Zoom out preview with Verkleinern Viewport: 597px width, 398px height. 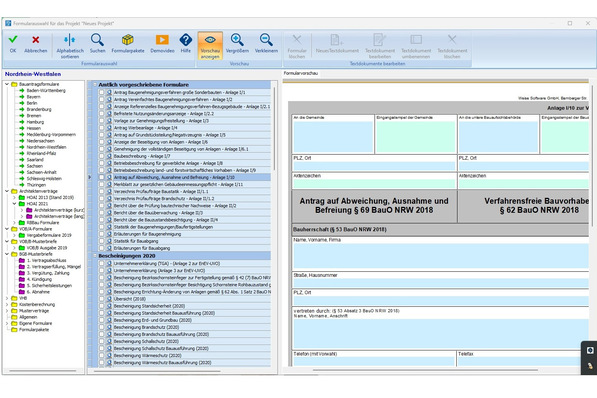[266, 39]
